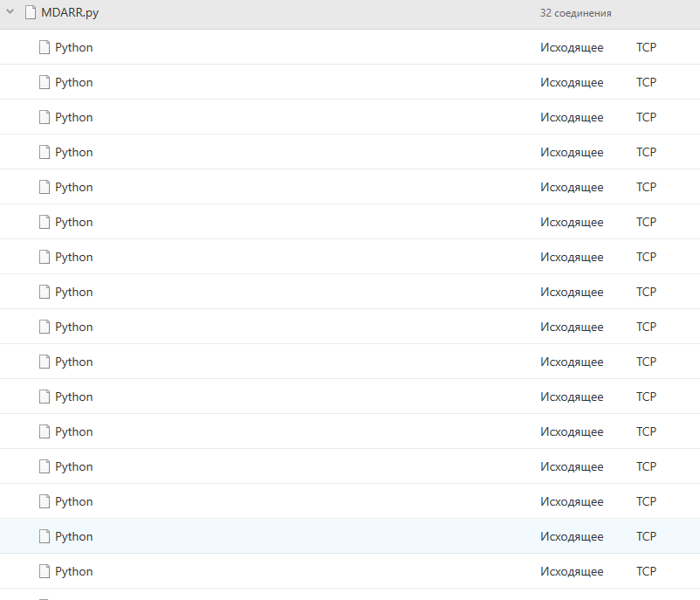Select "Исходящее" in the first Python row
The height and width of the screenshot is (600, 700).
[x=572, y=47]
